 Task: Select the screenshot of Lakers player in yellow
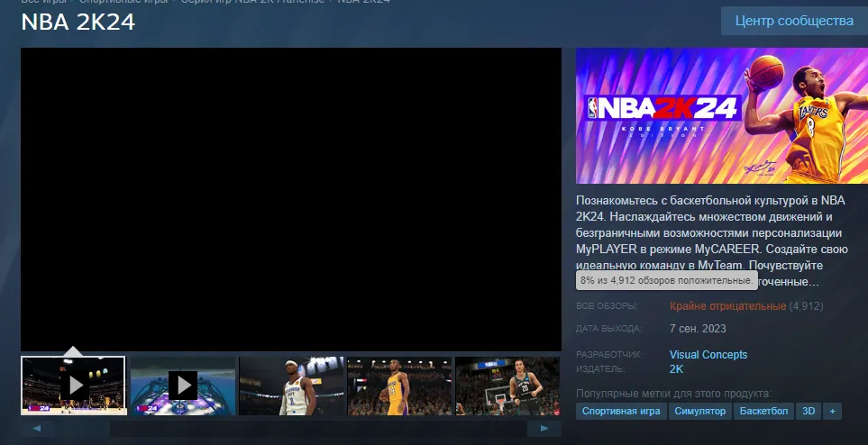click(399, 386)
